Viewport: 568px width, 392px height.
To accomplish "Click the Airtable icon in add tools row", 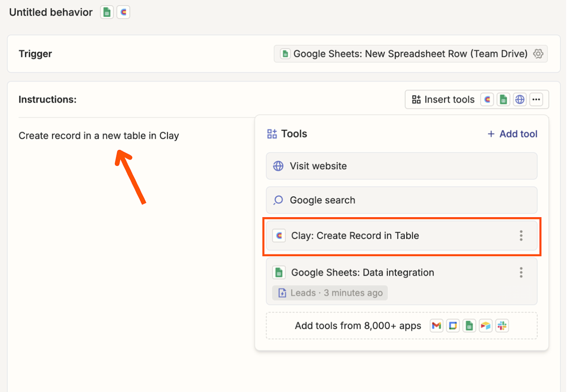I will pos(486,326).
